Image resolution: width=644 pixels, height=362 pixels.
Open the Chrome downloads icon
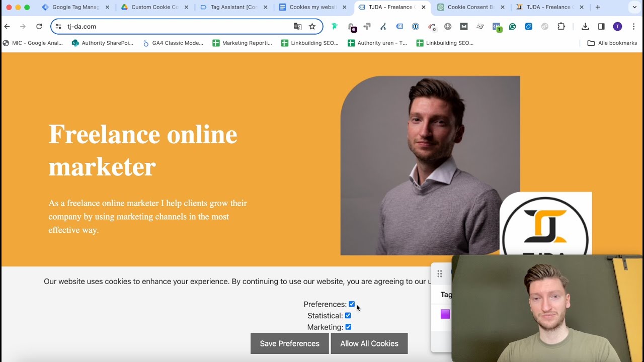point(585,27)
